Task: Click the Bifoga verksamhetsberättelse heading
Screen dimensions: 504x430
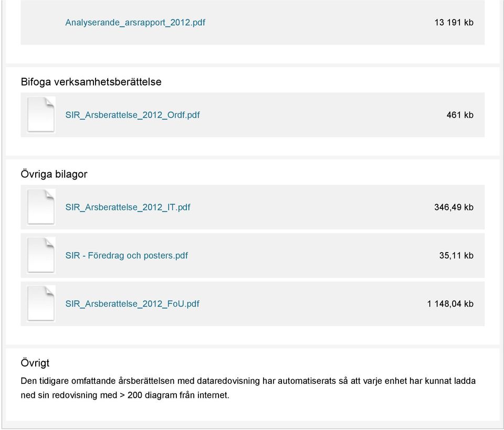Action: pos(91,81)
